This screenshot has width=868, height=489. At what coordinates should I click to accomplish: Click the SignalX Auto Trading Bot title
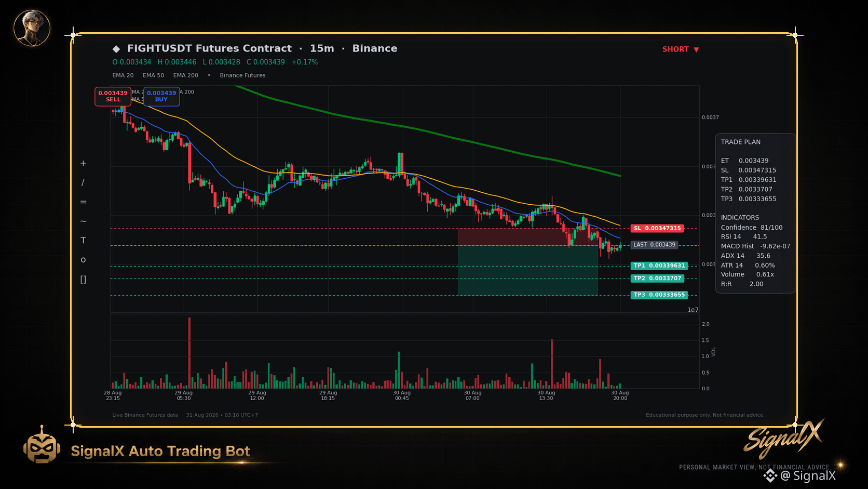coord(160,451)
